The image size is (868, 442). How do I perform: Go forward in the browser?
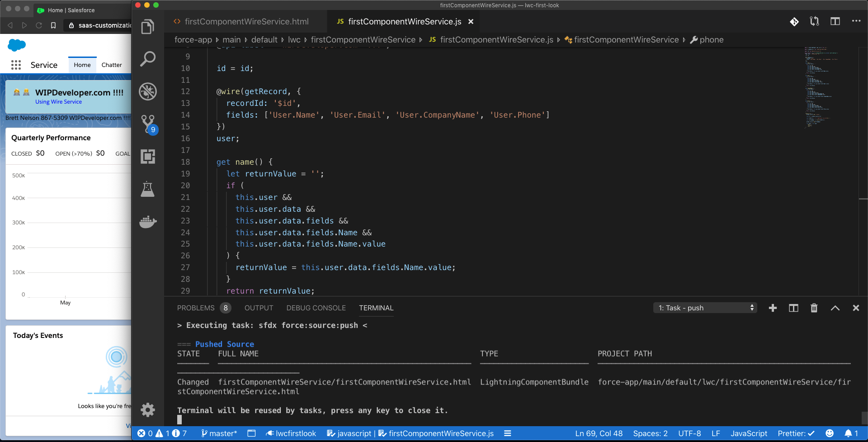(24, 25)
